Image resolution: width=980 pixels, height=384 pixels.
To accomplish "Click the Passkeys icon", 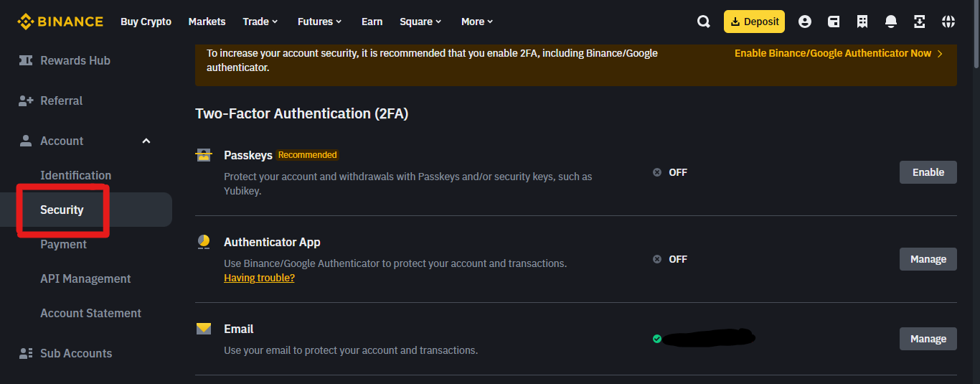I will 204,155.
